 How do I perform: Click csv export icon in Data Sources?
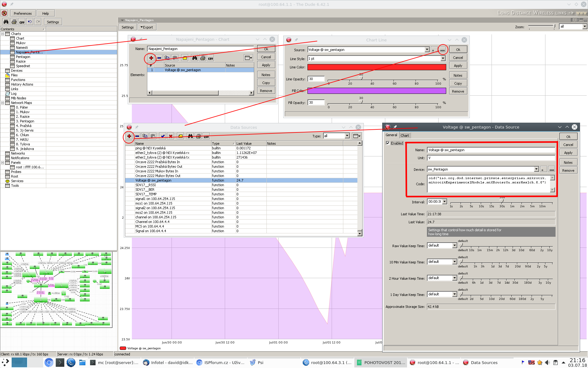(206, 136)
